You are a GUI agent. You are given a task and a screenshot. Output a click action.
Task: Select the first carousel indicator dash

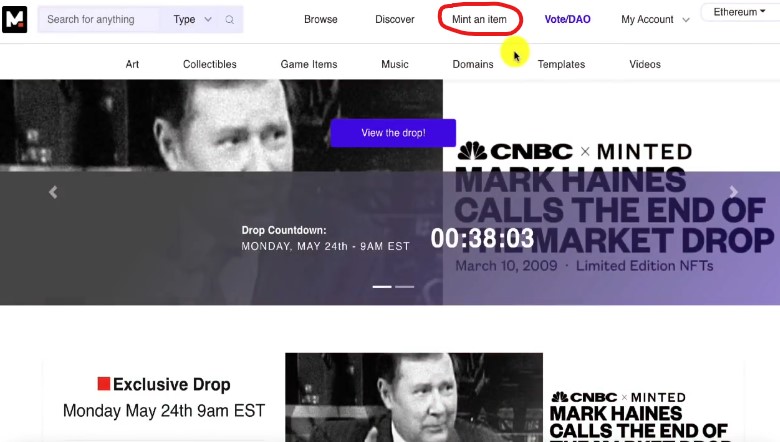tap(382, 286)
